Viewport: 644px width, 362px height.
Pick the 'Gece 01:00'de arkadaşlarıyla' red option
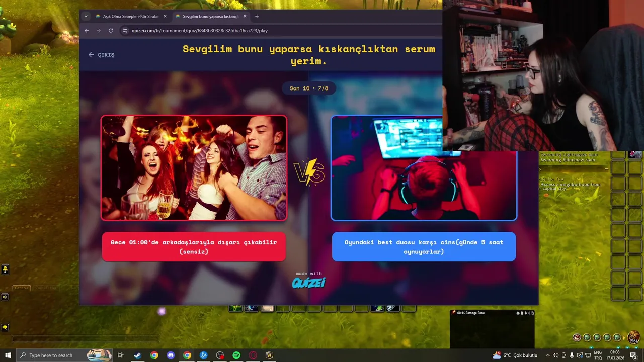[194, 246]
